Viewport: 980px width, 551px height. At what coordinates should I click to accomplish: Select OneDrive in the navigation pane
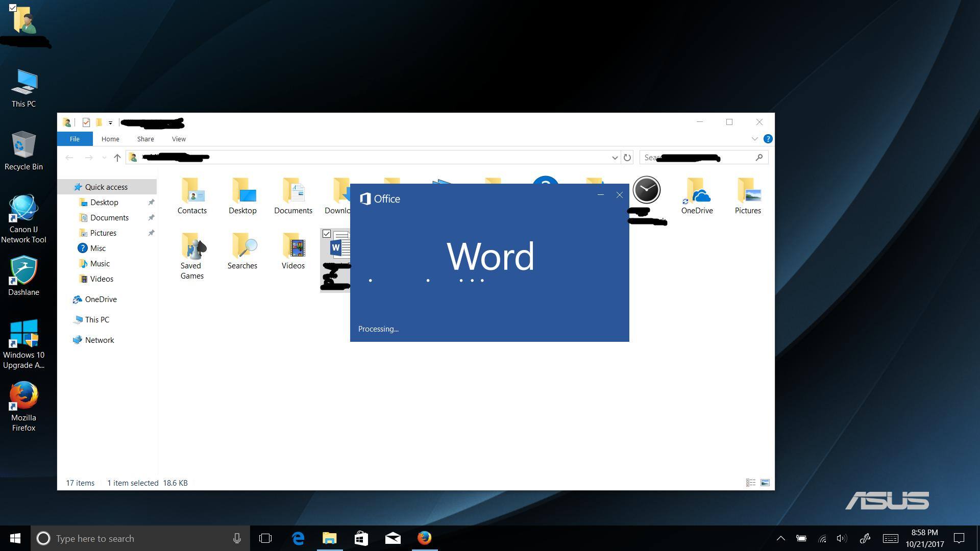pos(100,299)
